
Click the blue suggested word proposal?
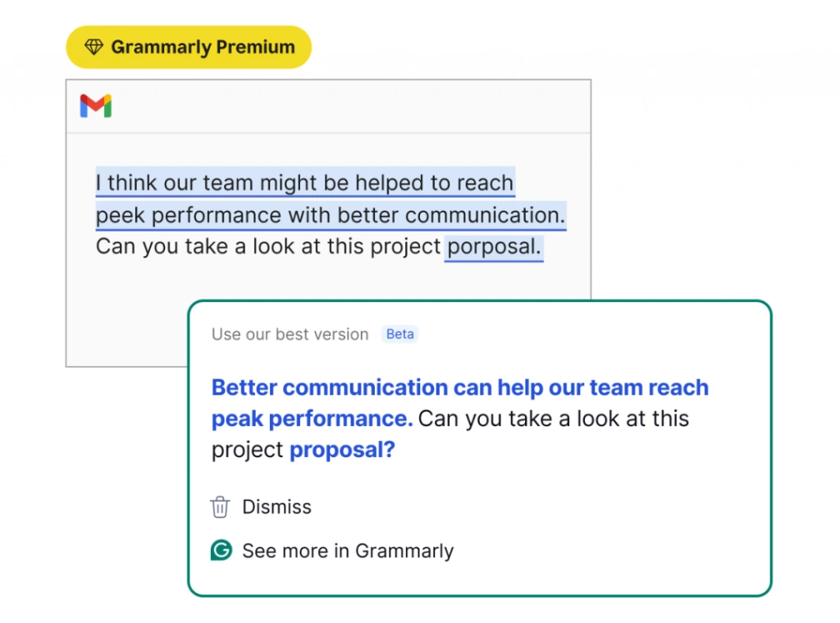(x=342, y=450)
